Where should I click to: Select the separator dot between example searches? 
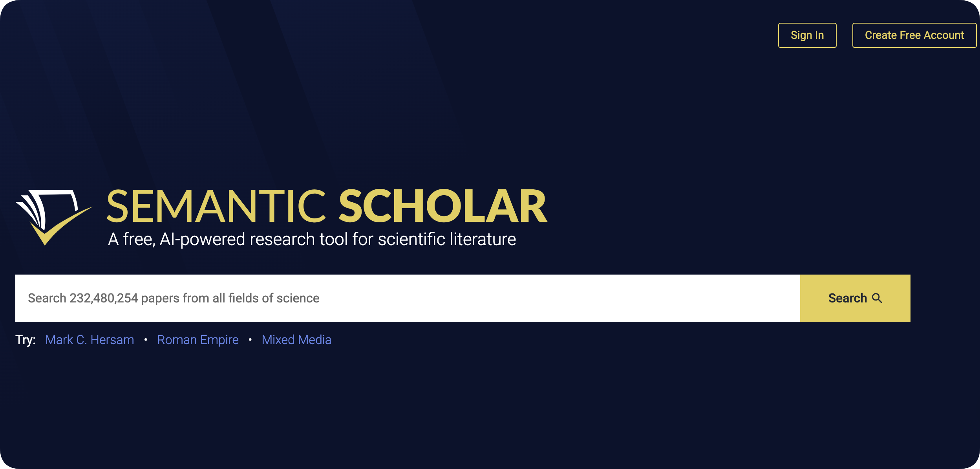(146, 339)
